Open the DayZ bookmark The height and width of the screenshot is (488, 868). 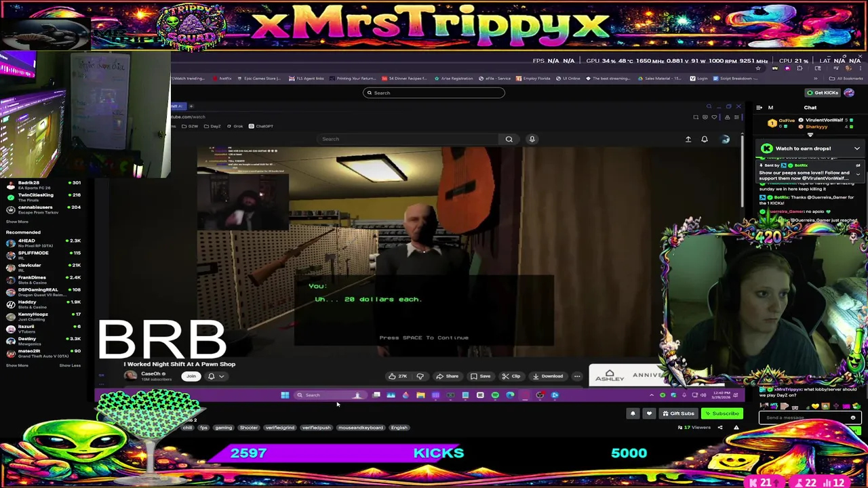click(212, 126)
